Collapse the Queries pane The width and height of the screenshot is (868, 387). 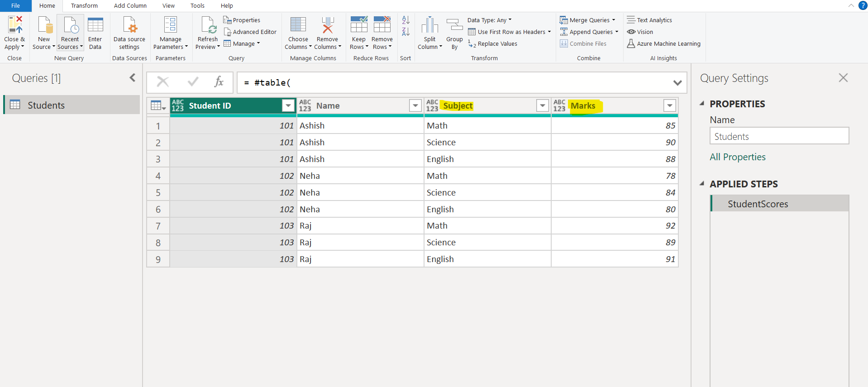point(133,78)
